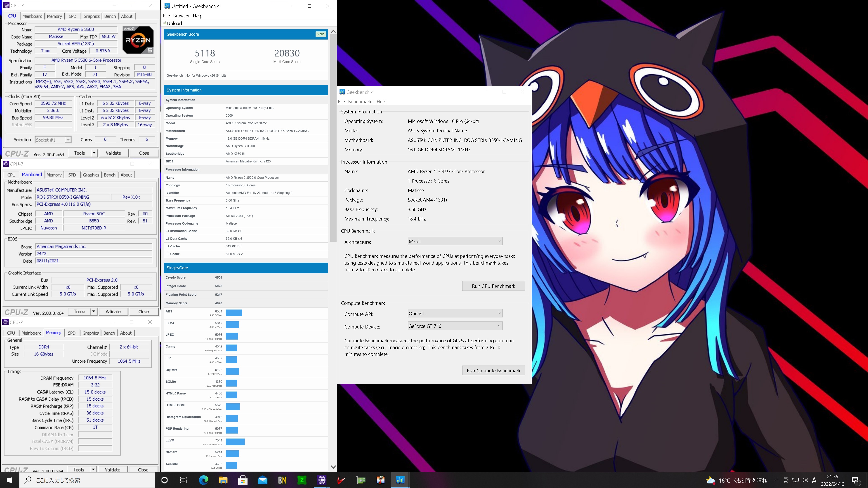The height and width of the screenshot is (488, 868).
Task: Click the red checkmark taskbar icon
Action: (341, 480)
